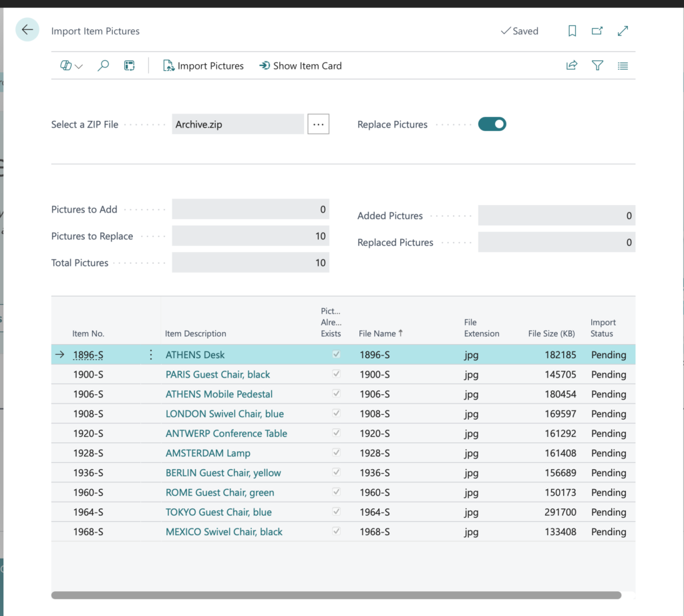Image resolution: width=684 pixels, height=616 pixels.
Task: Open TOKYO Guest Chair, blue link
Action: [x=218, y=512]
